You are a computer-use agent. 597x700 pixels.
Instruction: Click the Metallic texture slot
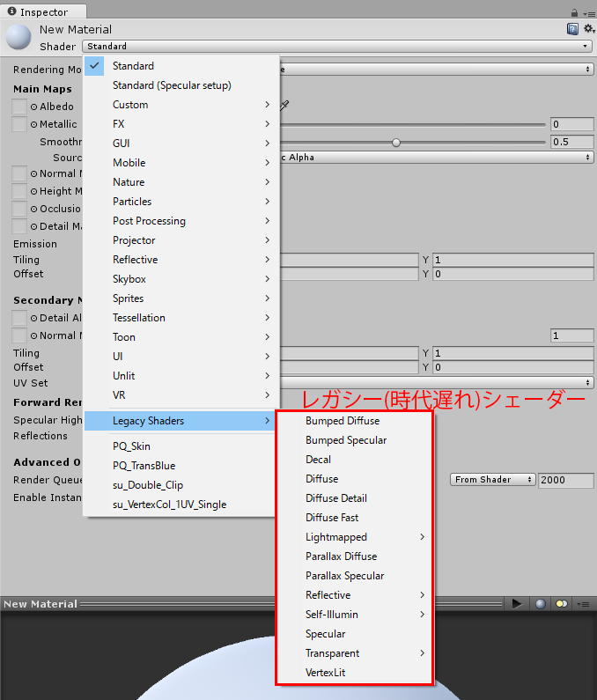point(19,124)
